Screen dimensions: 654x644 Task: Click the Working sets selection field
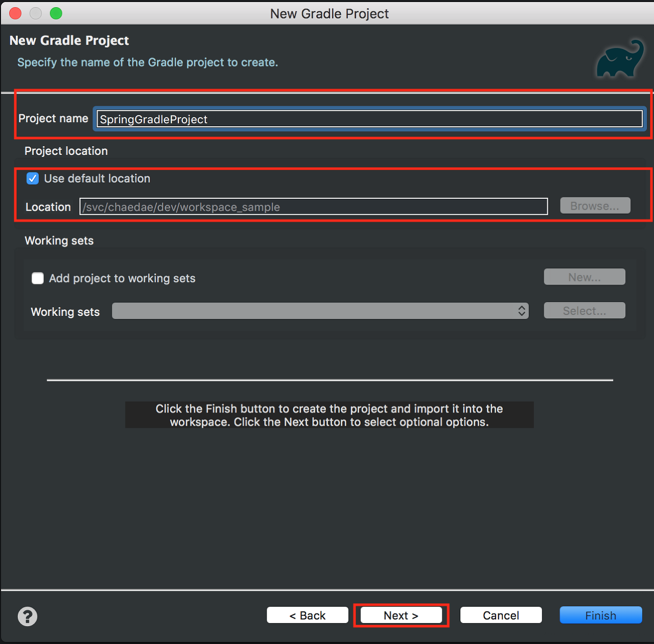320,311
